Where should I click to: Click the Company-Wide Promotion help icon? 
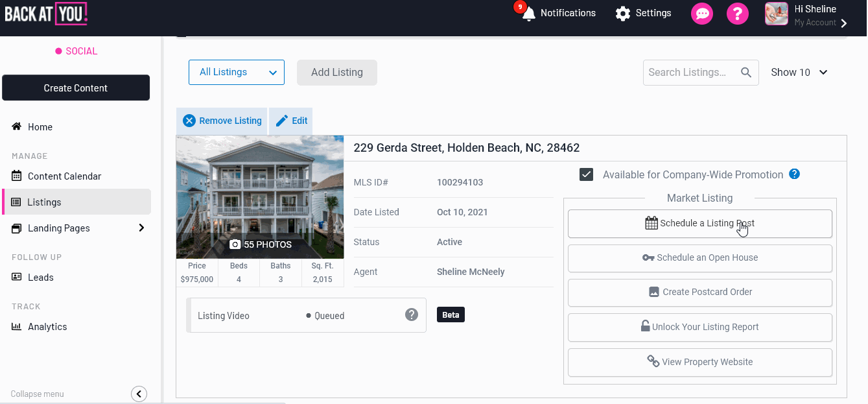click(795, 174)
